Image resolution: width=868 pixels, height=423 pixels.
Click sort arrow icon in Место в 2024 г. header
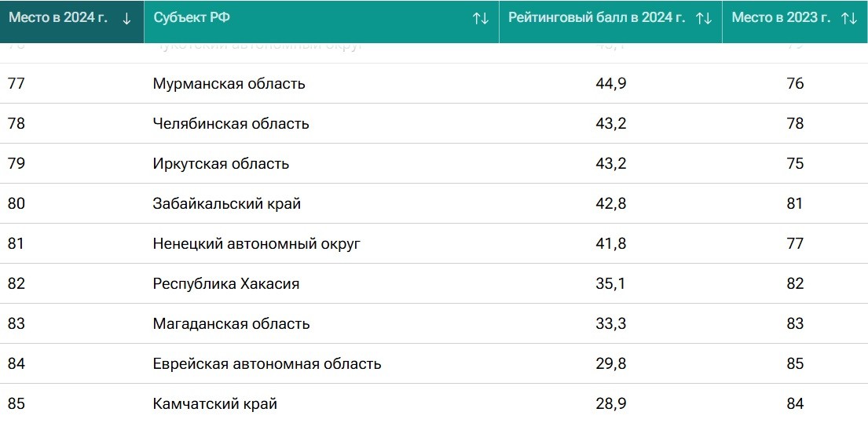click(x=127, y=18)
